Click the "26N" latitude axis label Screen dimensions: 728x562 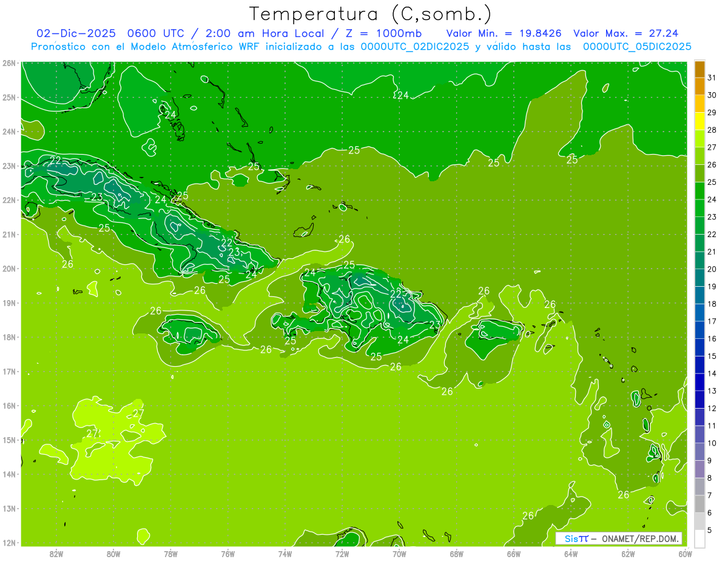[8, 63]
